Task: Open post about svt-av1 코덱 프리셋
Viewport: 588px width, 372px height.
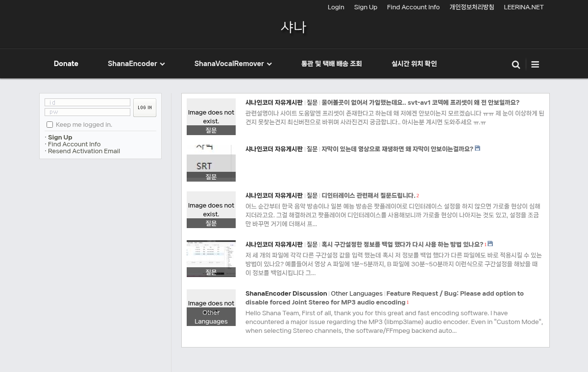Action: pos(420,103)
